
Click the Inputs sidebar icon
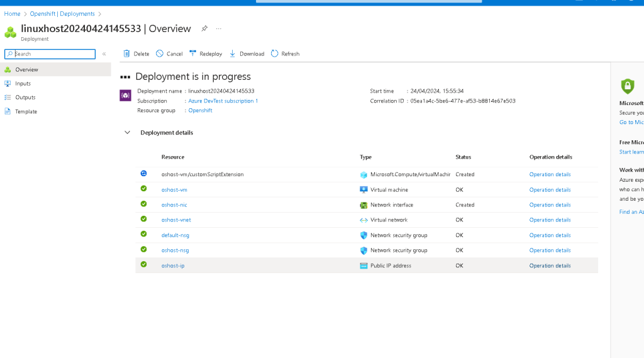pyautogui.click(x=8, y=84)
